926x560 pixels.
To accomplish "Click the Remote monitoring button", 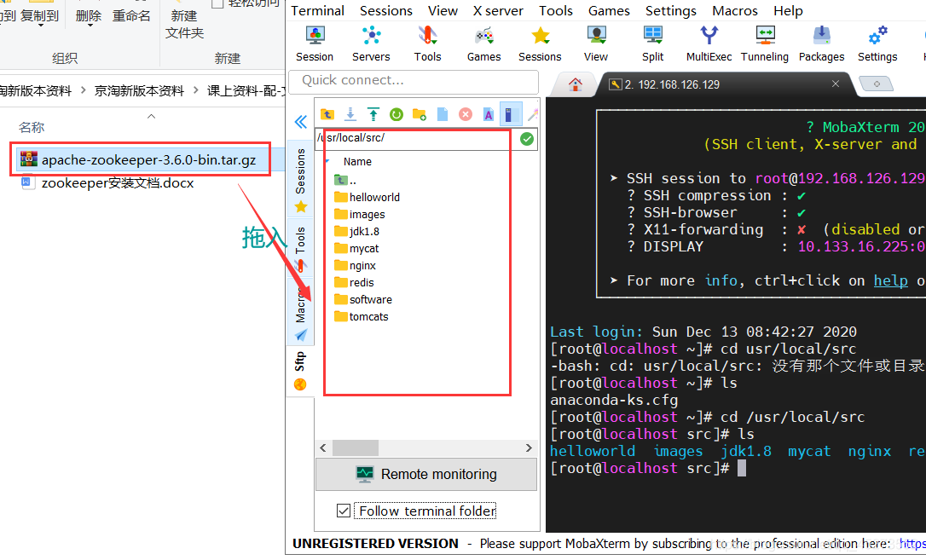I will (x=426, y=475).
